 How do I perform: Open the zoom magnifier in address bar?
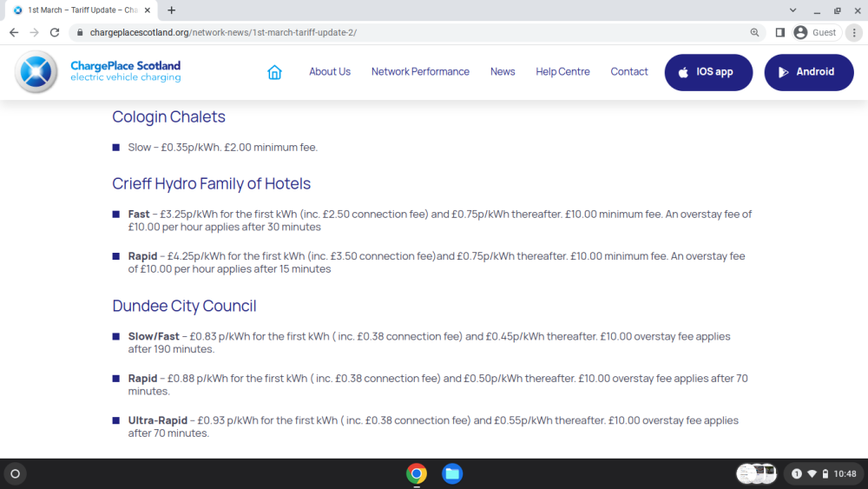tap(754, 33)
